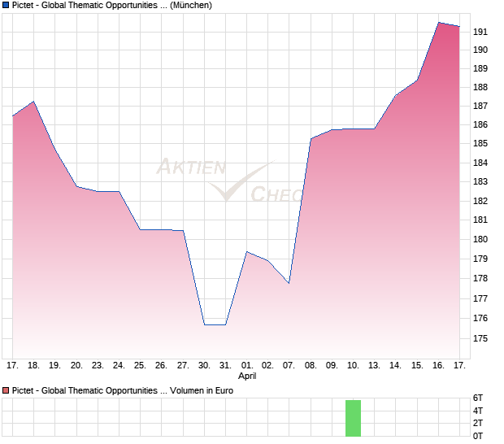Click the 188 price axis label
Image resolution: width=504 pixels, height=444 pixels.
[480, 87]
